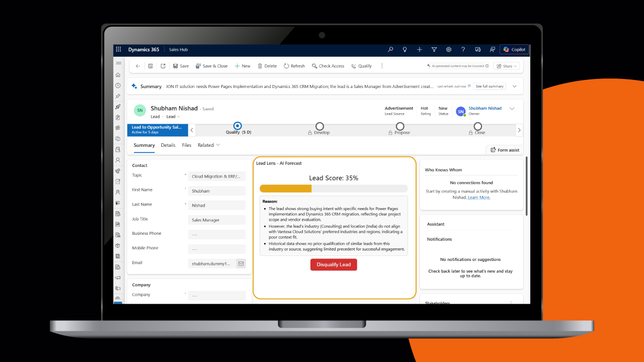
Task: Click the search magnifier in top bar
Action: pyautogui.click(x=390, y=50)
